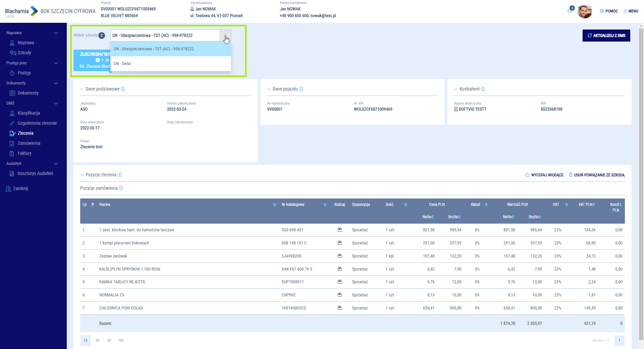Set page size to 30 rows
Image resolution: width=644 pixels, height=349 pixels.
97,340
